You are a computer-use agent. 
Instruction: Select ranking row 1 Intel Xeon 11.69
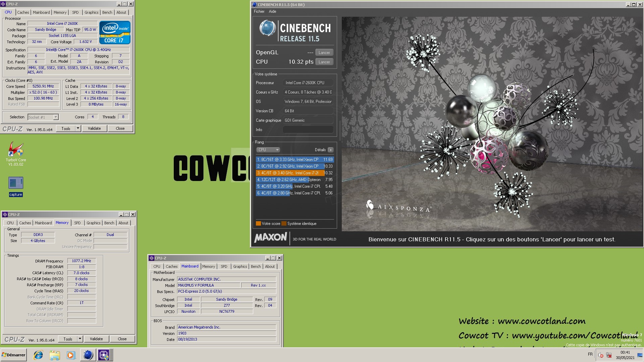click(295, 160)
